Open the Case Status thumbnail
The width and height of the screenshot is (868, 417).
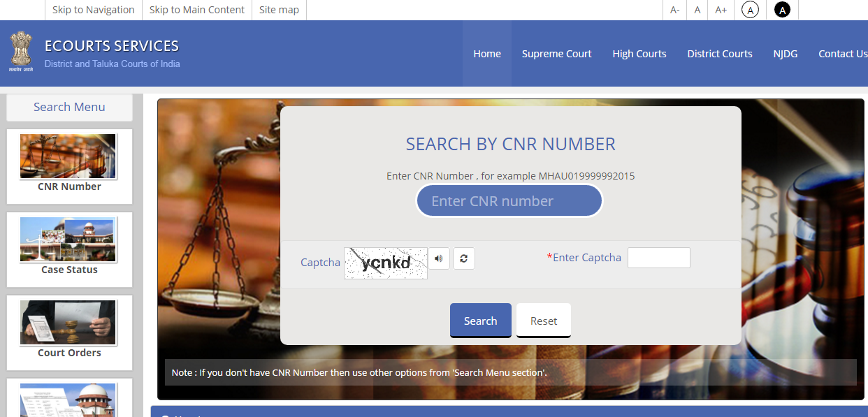point(68,240)
